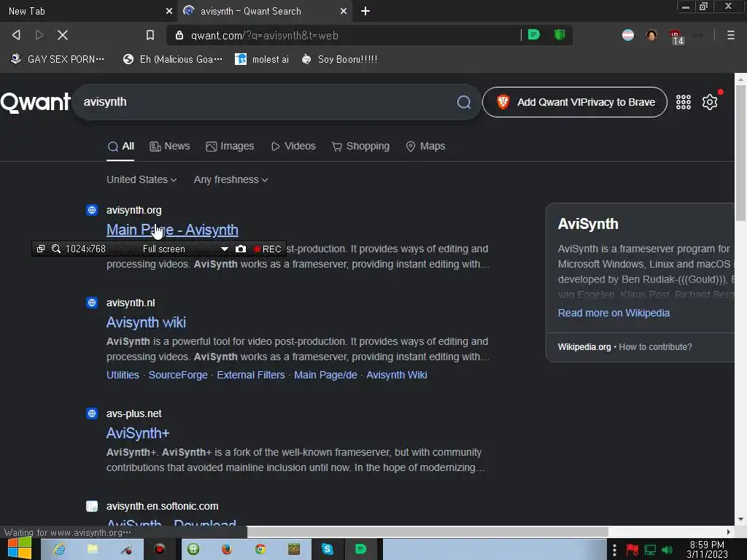Start recording with the REC button
This screenshot has width=747, height=560.
click(267, 249)
